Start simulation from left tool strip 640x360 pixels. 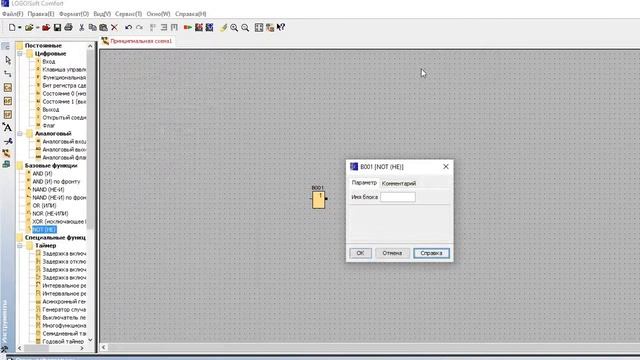pyautogui.click(x=7, y=153)
